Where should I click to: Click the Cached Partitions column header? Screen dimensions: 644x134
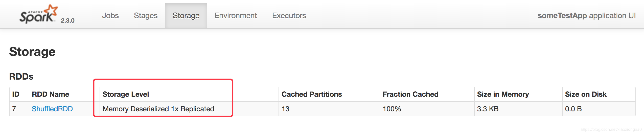tap(312, 94)
